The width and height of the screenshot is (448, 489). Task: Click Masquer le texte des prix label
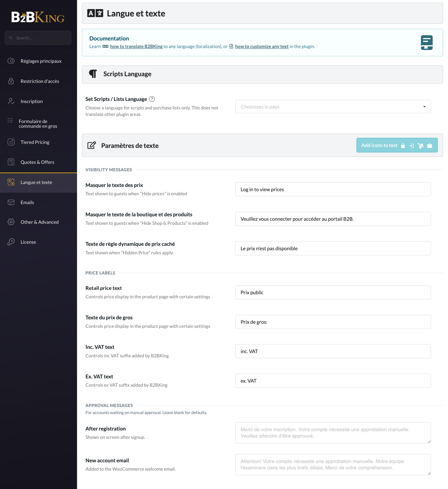point(114,185)
